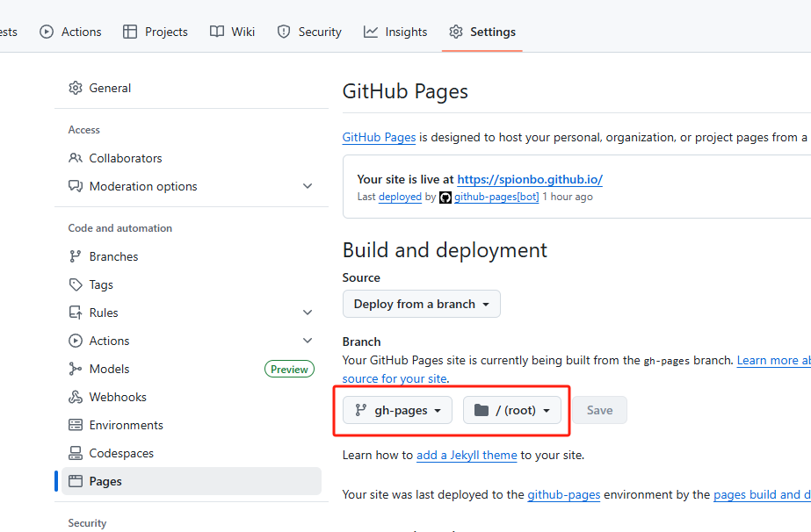
Task: Switch to the Insights tab
Action: [x=395, y=32]
